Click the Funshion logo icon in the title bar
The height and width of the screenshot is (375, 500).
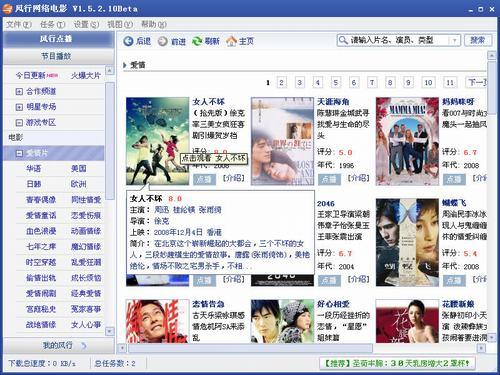pos(7,8)
